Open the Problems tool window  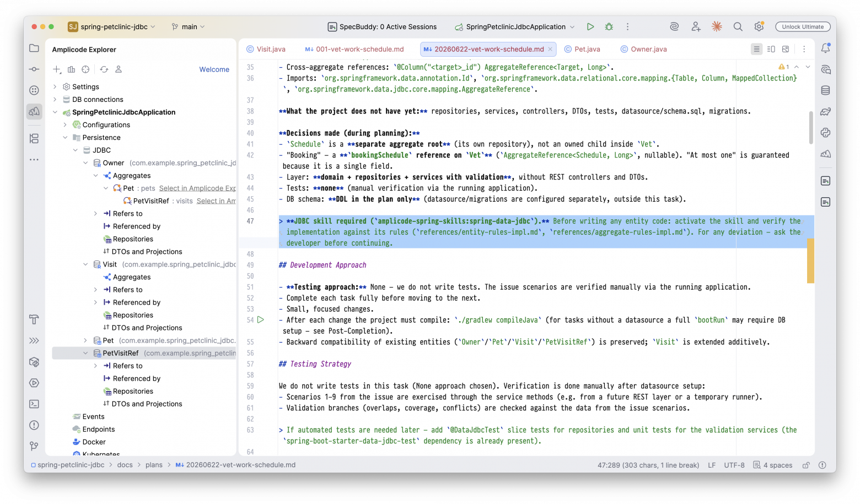tap(34, 425)
